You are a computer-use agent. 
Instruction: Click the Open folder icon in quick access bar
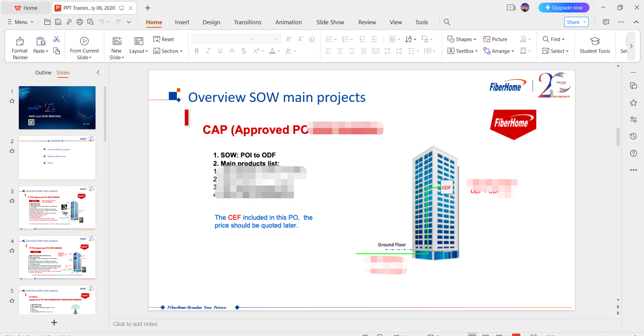(47, 22)
